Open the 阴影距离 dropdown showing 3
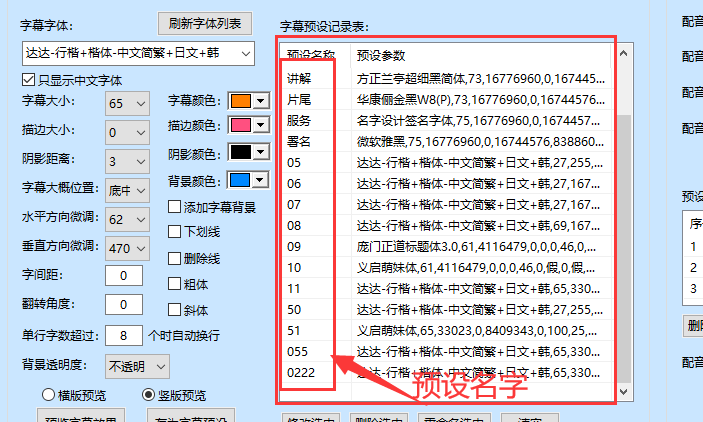 point(127,161)
